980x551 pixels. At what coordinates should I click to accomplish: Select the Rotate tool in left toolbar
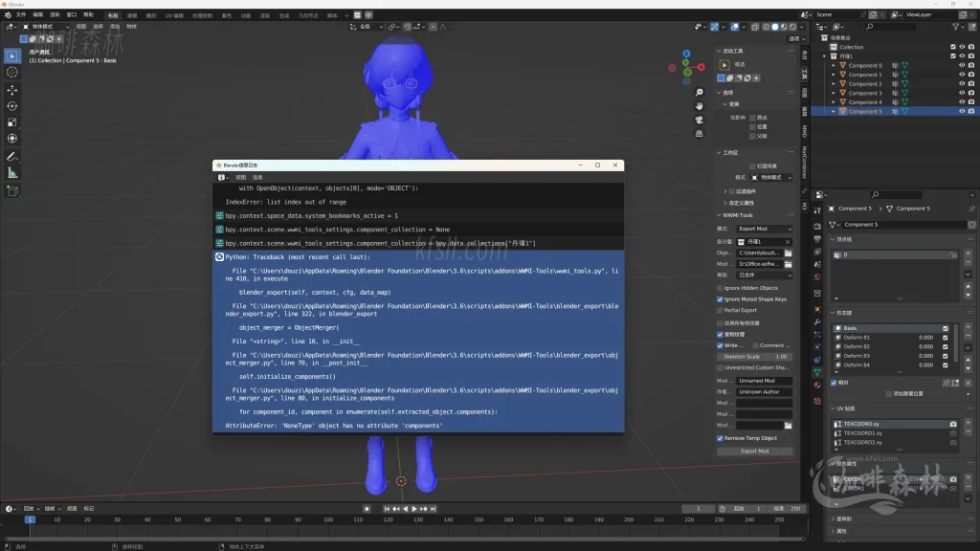tap(12, 106)
